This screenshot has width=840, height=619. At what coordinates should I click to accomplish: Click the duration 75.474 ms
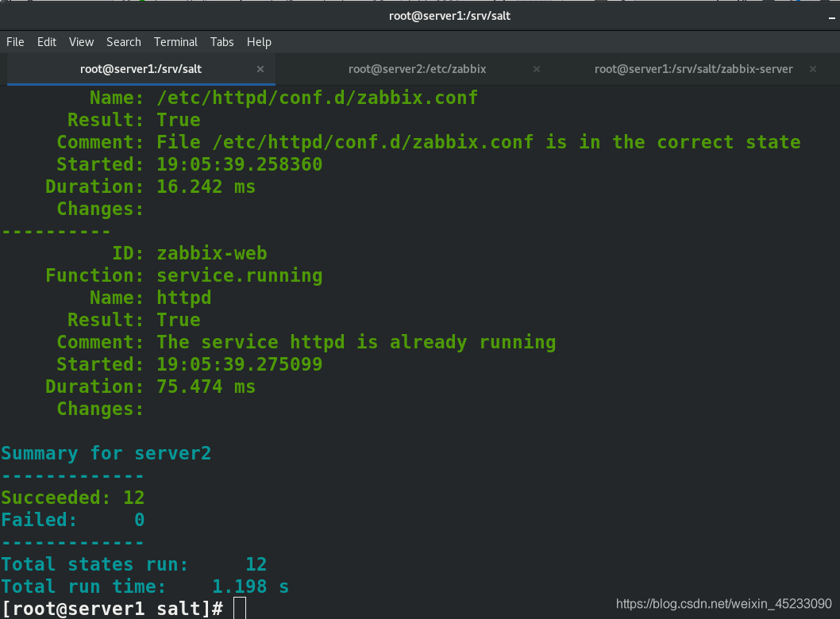206,386
